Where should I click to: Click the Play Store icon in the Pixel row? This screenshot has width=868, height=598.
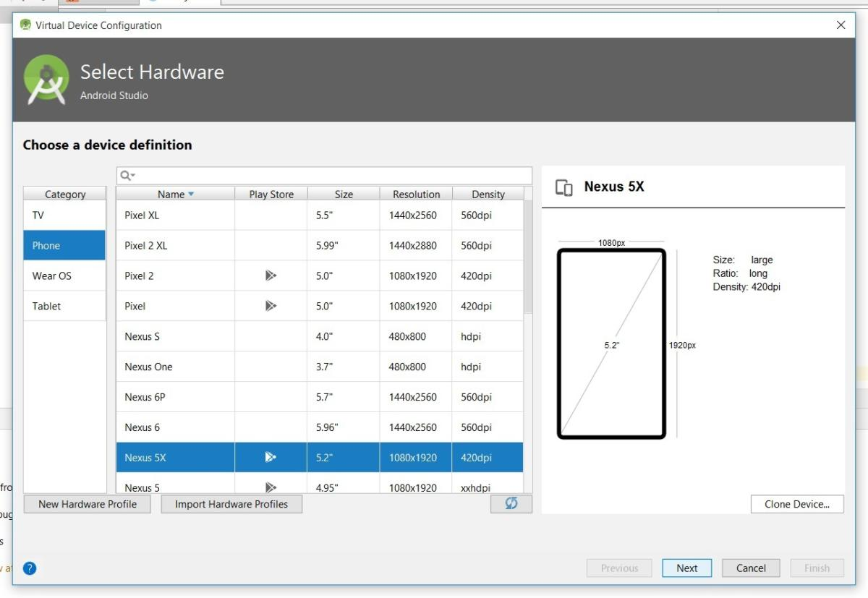coord(271,306)
